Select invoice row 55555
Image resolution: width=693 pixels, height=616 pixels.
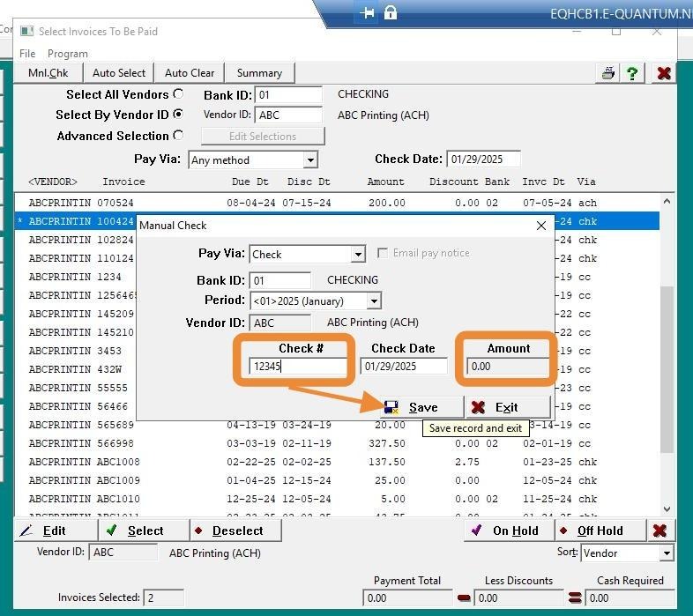[x=337, y=388]
